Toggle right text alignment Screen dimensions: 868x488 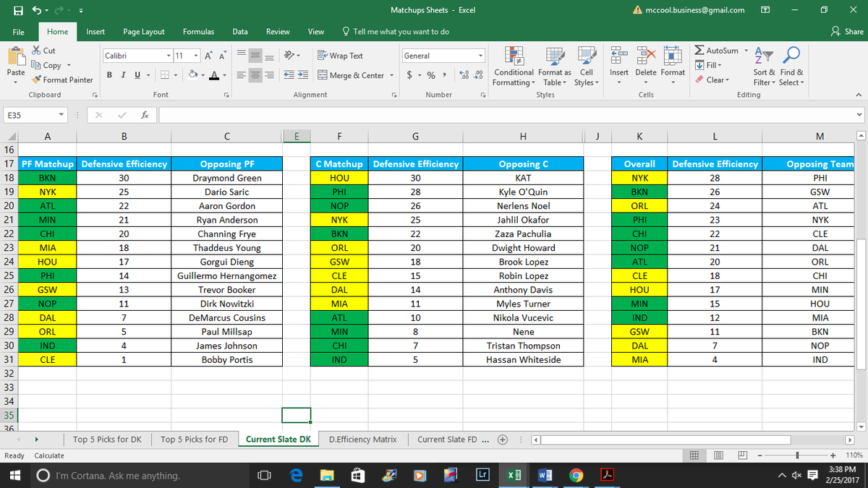(x=269, y=75)
